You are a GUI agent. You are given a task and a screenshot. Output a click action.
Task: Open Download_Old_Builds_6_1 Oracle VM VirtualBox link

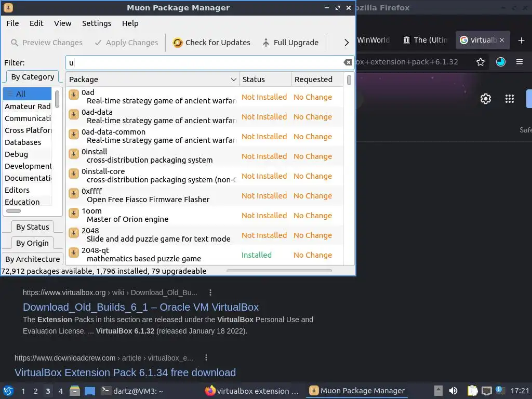[x=140, y=307]
